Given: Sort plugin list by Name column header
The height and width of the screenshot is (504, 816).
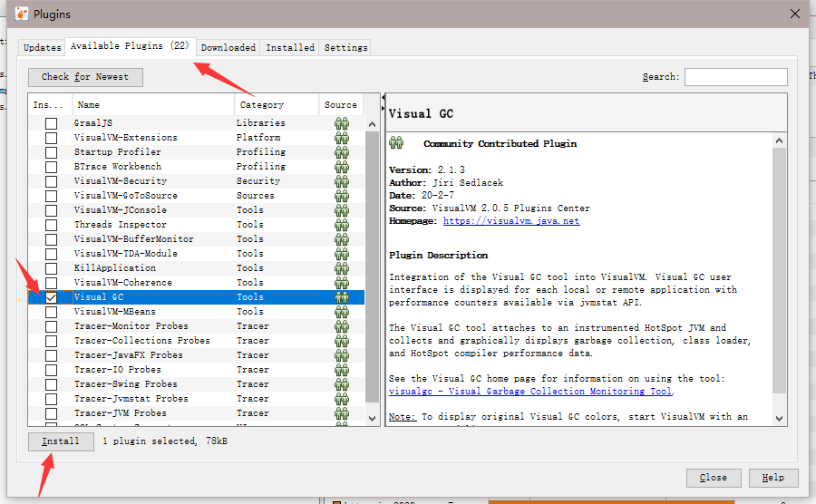Looking at the screenshot, I should click(x=152, y=105).
